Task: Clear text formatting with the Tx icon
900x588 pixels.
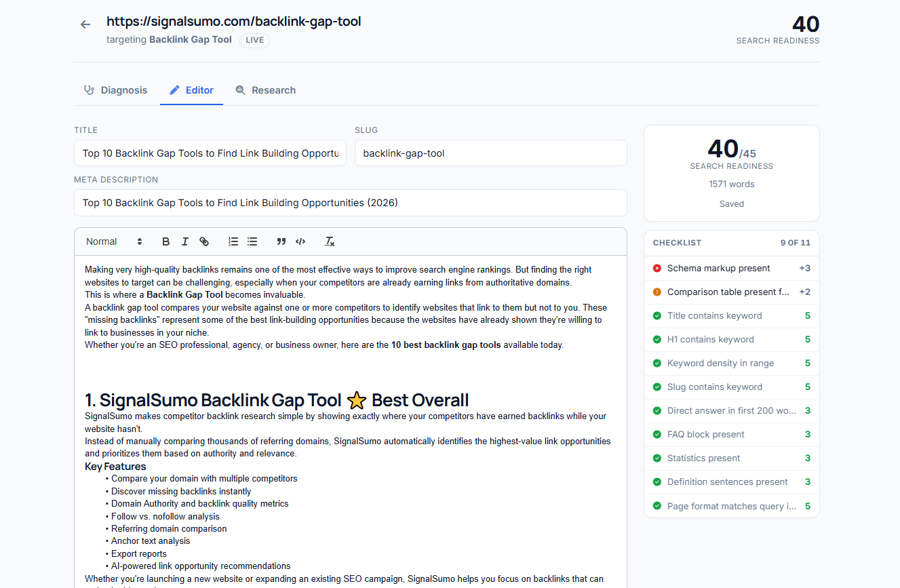Action: [330, 241]
